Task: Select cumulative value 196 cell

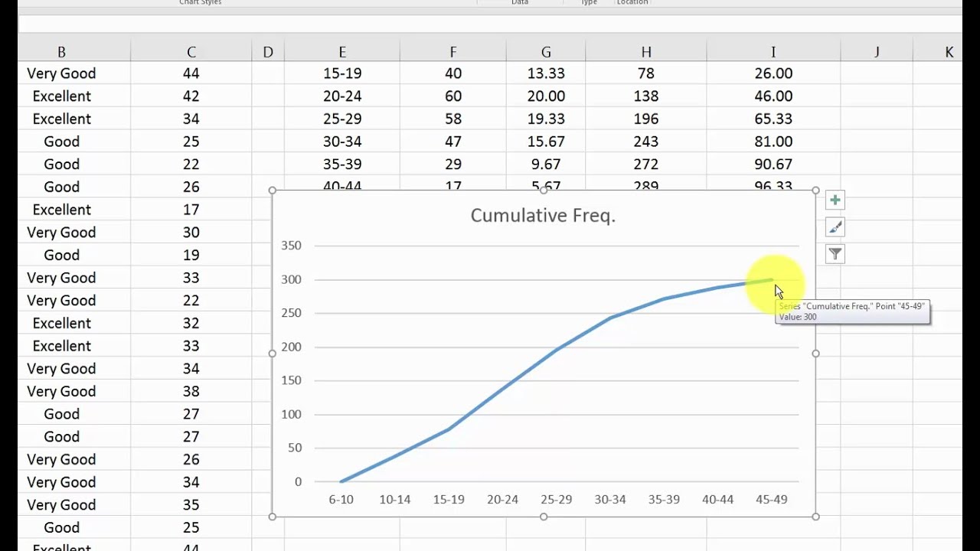Action: point(646,119)
